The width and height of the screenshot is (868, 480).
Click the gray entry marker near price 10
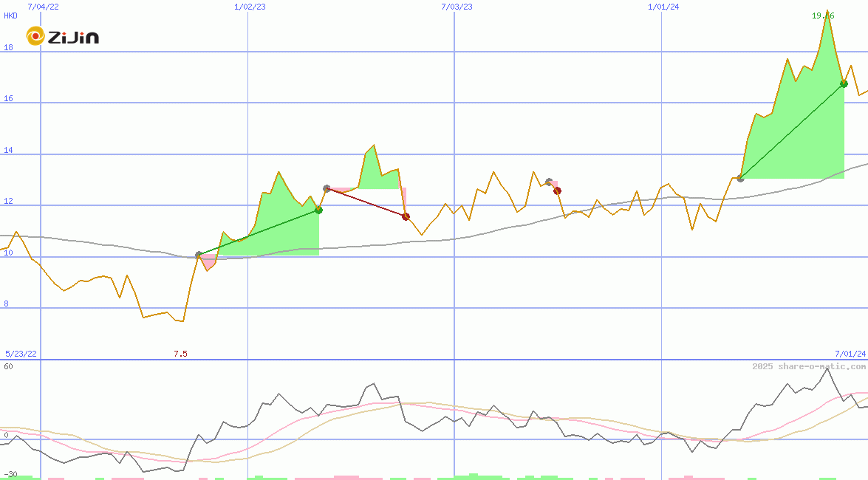(x=199, y=256)
